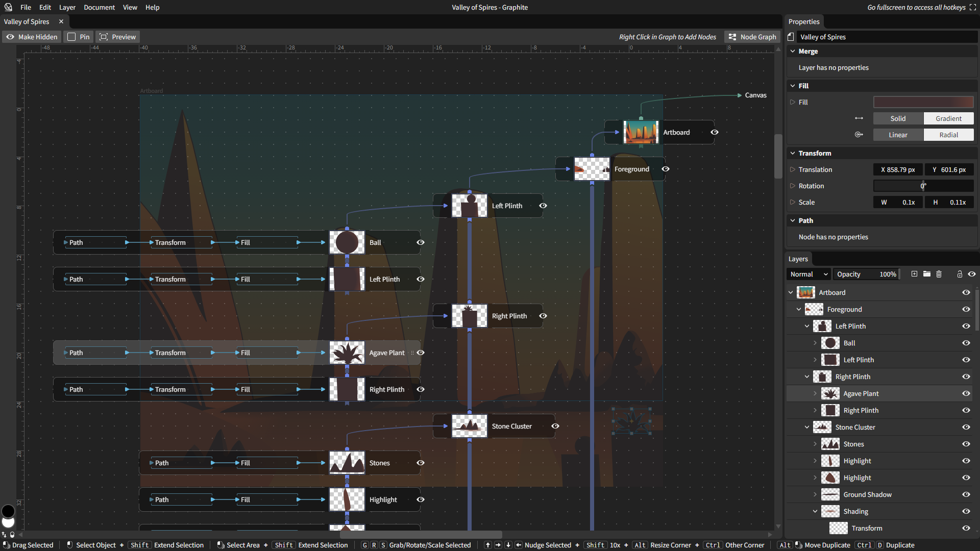Select the Valley of Spires document tab
Image resolution: width=980 pixels, height=551 pixels.
[x=27, y=21]
